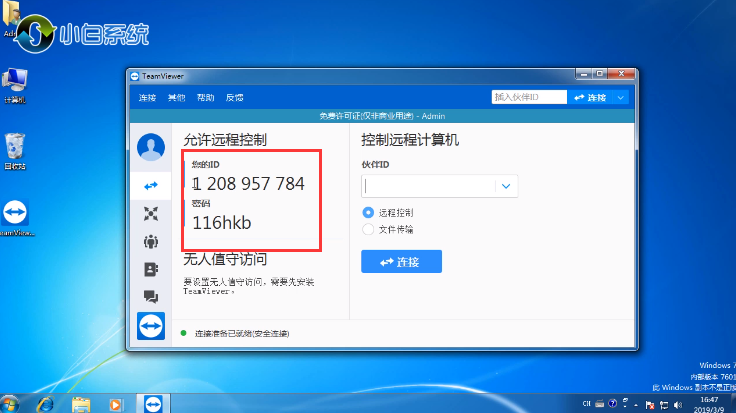This screenshot has width=736, height=413.
Task: Click the TeamViewer taskbar button
Action: pyautogui.click(x=153, y=404)
